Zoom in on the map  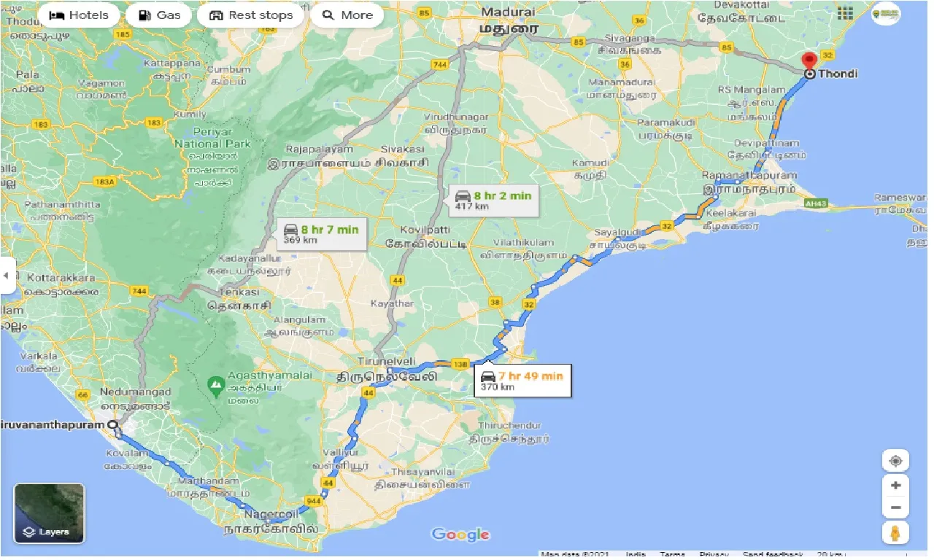pos(895,486)
